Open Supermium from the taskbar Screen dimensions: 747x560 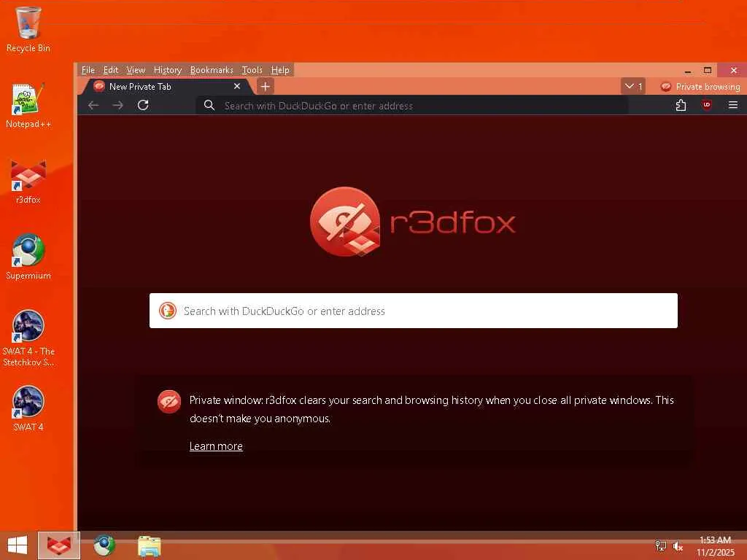point(104,545)
